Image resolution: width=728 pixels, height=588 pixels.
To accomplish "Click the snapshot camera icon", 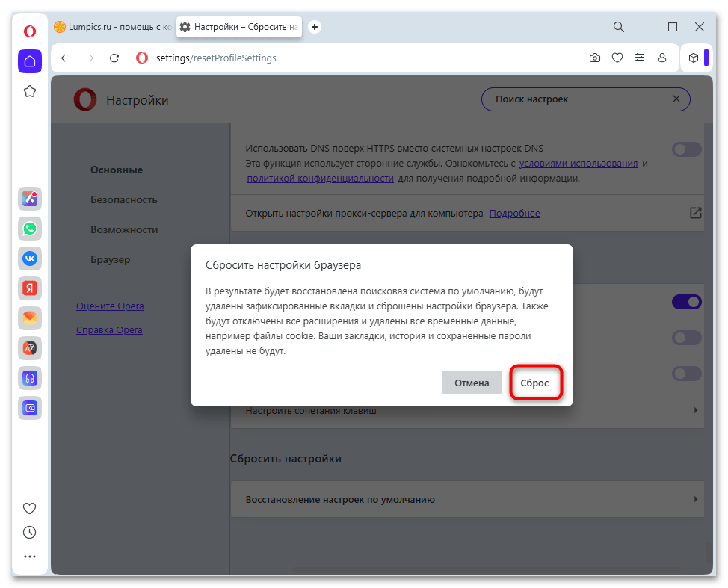I will (595, 58).
